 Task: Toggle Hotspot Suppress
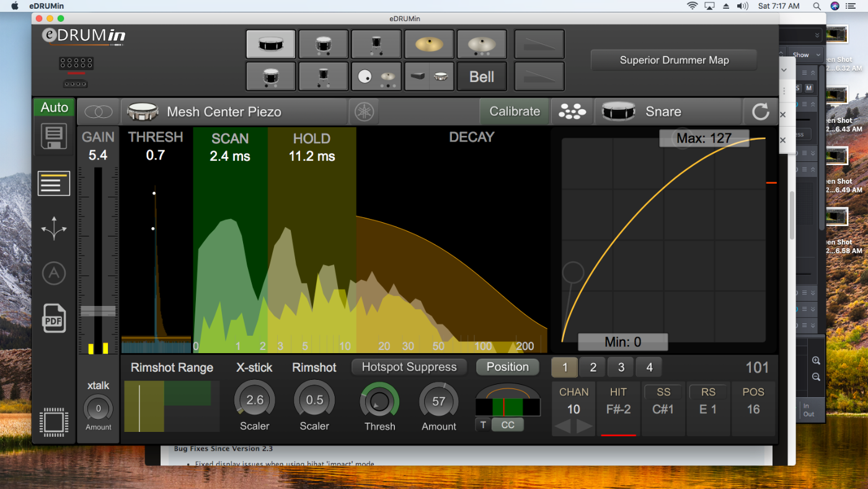click(x=409, y=367)
